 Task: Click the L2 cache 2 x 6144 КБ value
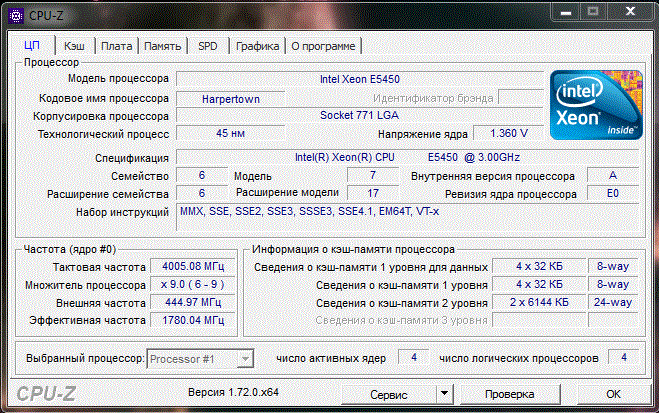pos(539,302)
